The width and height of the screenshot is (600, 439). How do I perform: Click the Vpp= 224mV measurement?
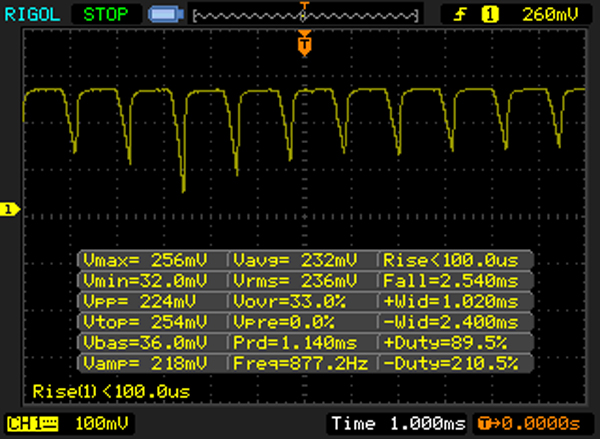pyautogui.click(x=140, y=302)
